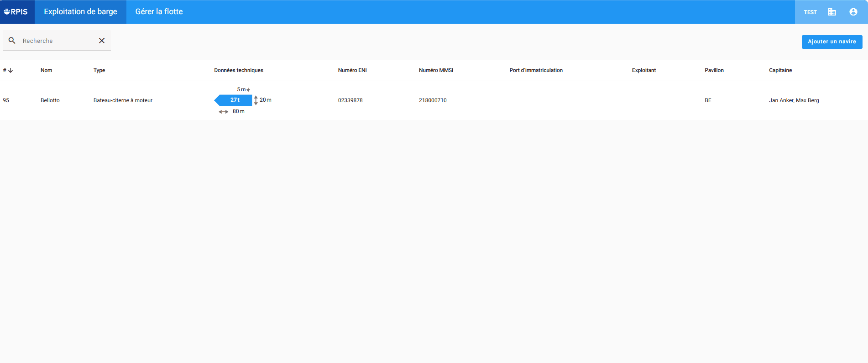Click the row number 95
The width and height of the screenshot is (868, 363).
[6, 100]
